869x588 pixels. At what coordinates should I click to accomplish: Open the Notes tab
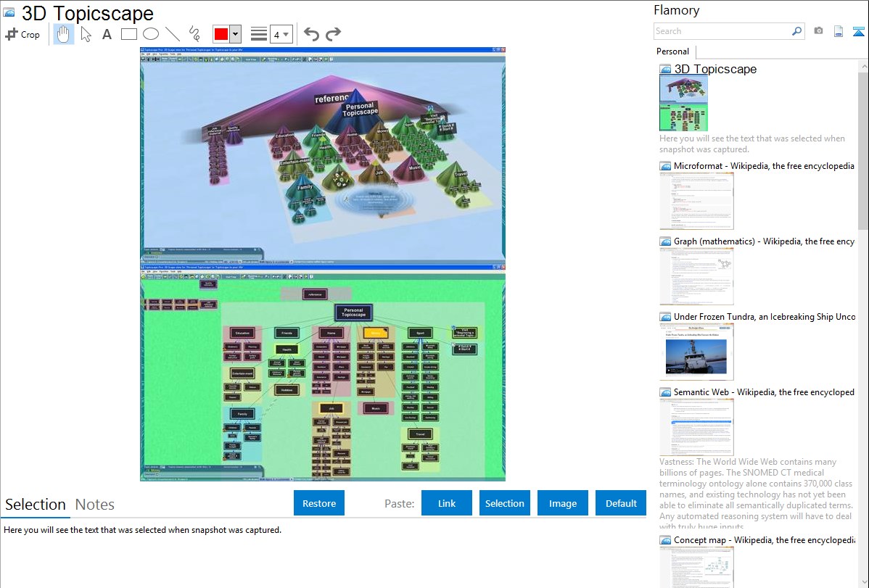click(95, 505)
